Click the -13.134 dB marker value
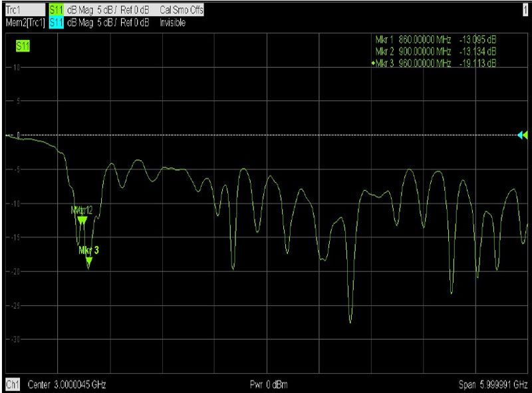 click(x=477, y=52)
